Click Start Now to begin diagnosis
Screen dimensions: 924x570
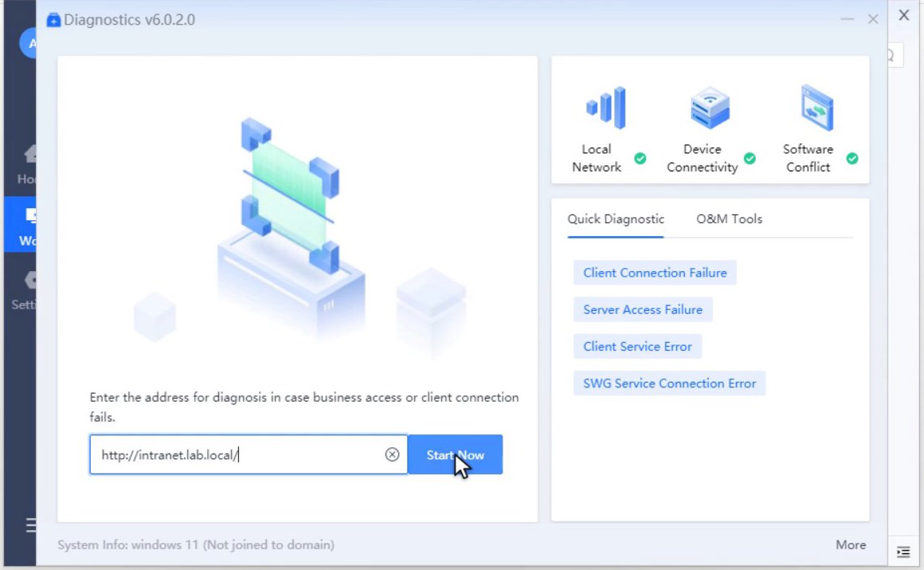(455, 454)
